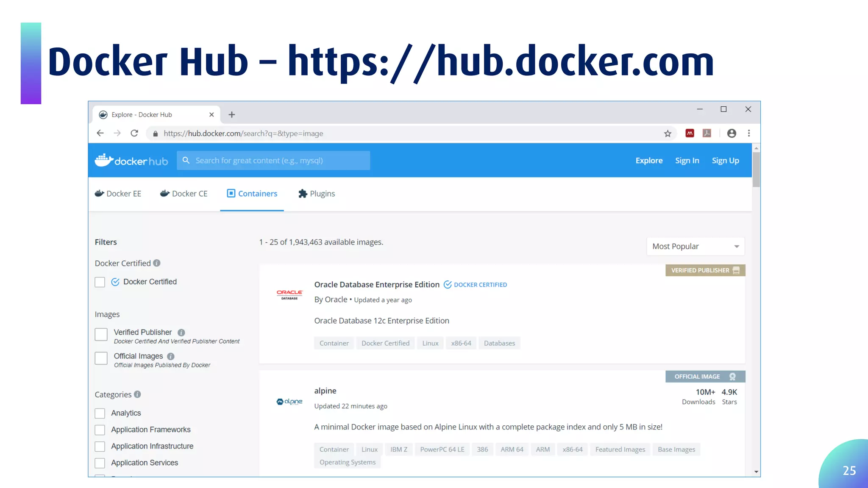Tick the Official Images checkbox
868x488 pixels.
point(101,358)
